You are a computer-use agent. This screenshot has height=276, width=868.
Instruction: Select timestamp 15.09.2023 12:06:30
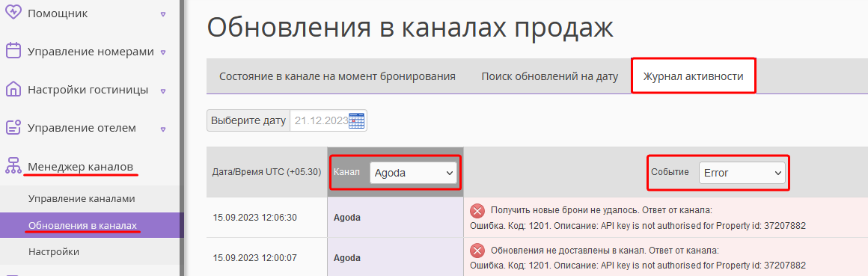pos(254,218)
